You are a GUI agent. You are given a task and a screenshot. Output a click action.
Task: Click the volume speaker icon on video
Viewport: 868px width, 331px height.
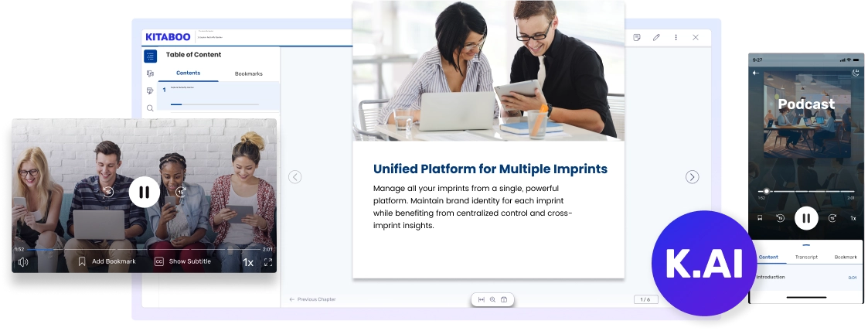point(23,262)
